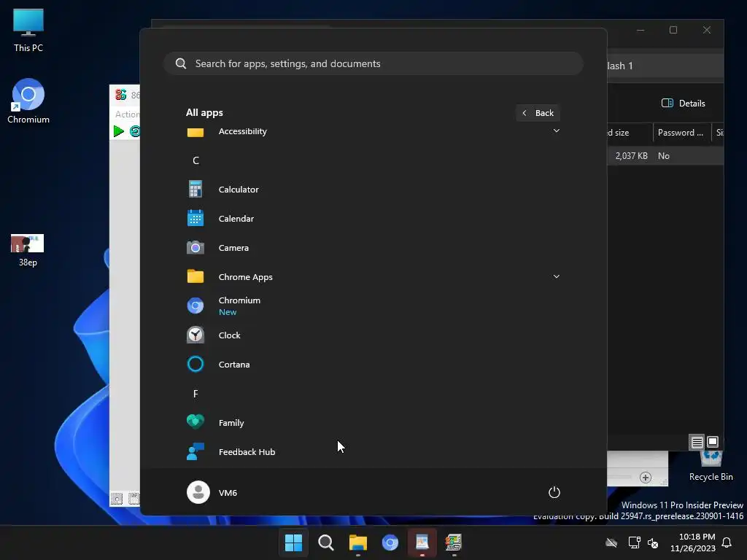
Task: Open the Recycle Bin on desktop
Action: pyautogui.click(x=711, y=467)
